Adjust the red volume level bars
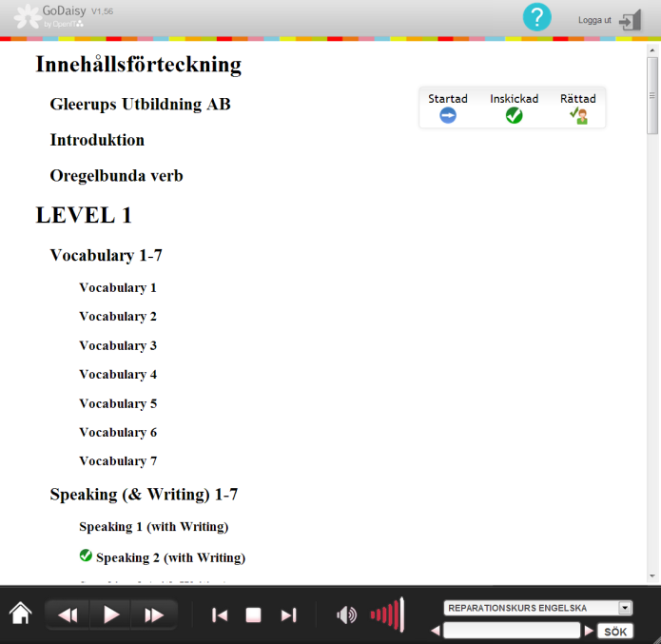The image size is (661, 644). tap(387, 615)
